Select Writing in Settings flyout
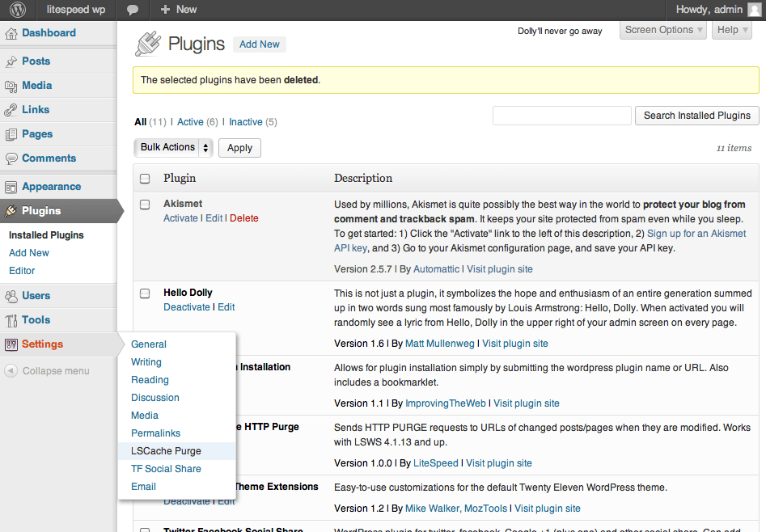This screenshot has width=766, height=532. tap(146, 362)
